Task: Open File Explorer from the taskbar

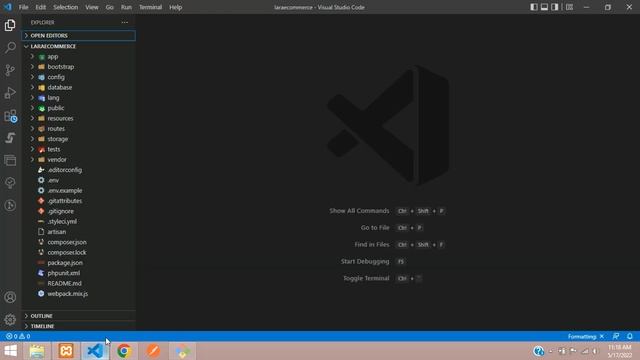Action: click(37, 351)
